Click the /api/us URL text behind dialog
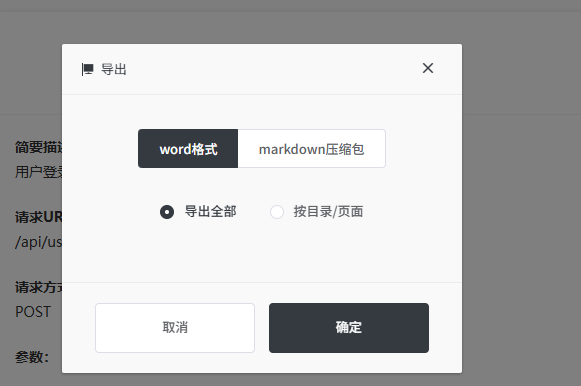 point(39,242)
